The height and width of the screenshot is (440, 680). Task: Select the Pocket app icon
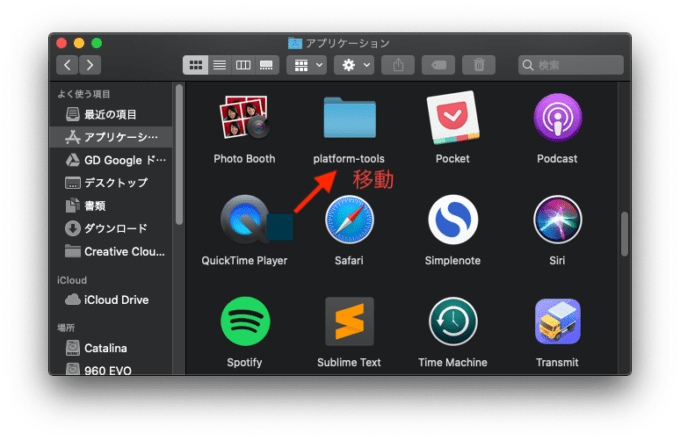453,117
